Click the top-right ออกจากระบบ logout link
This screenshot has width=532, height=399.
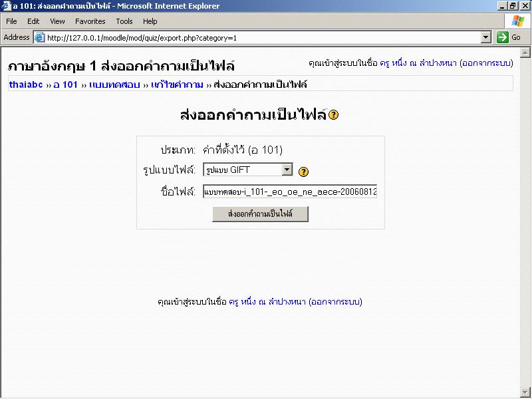tap(486, 64)
